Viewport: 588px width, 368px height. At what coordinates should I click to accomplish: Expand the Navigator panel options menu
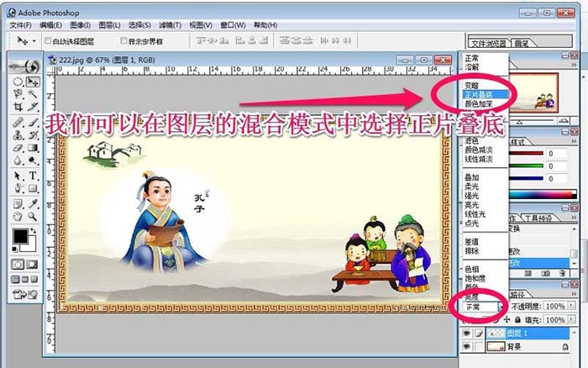coord(574,66)
